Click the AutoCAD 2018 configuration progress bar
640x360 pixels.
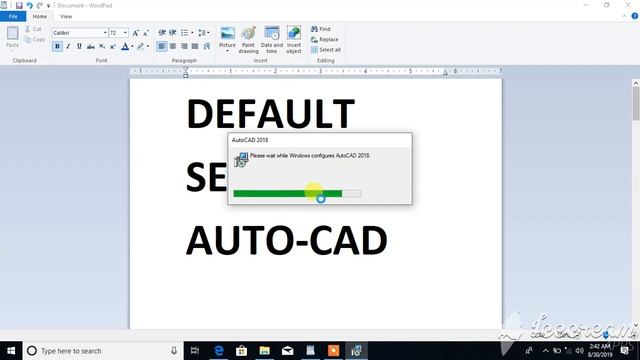click(297, 193)
